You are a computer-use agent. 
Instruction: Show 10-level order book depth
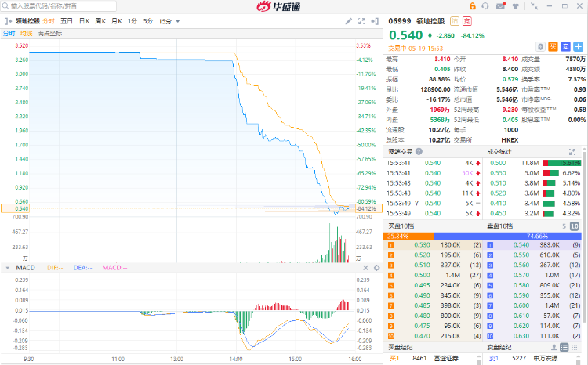574,226
